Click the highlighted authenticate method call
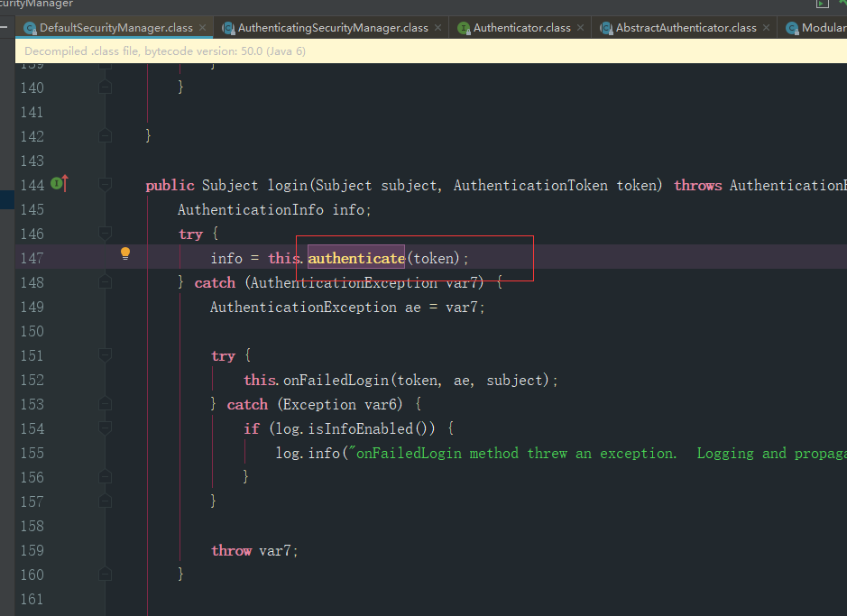Screen dimensions: 847x616 tap(356, 258)
